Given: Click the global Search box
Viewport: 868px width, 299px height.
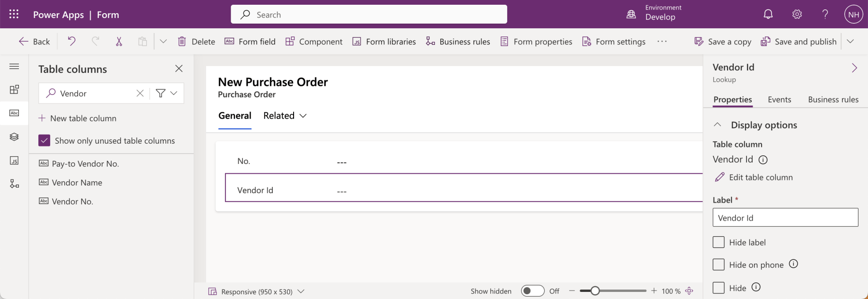Looking at the screenshot, I should [369, 14].
